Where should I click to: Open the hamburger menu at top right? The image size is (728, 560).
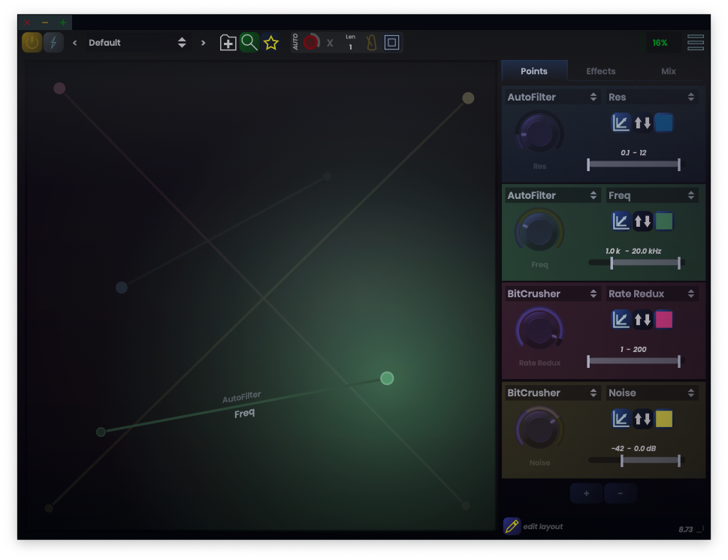click(x=696, y=43)
